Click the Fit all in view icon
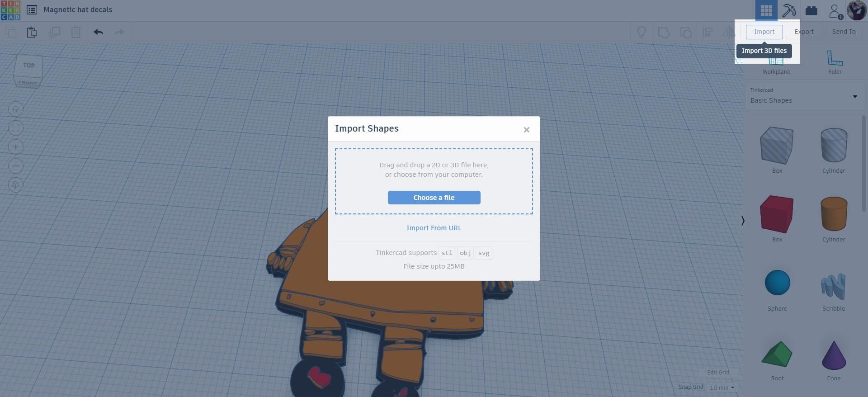Image resolution: width=868 pixels, height=397 pixels. [16, 128]
